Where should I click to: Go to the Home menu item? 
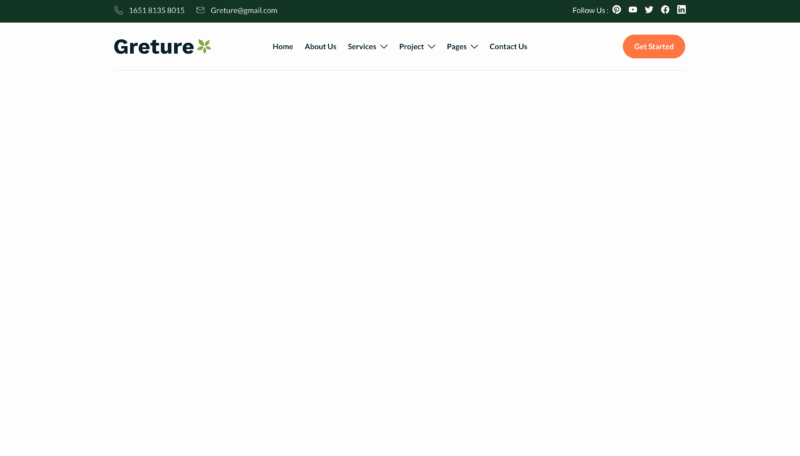point(283,47)
